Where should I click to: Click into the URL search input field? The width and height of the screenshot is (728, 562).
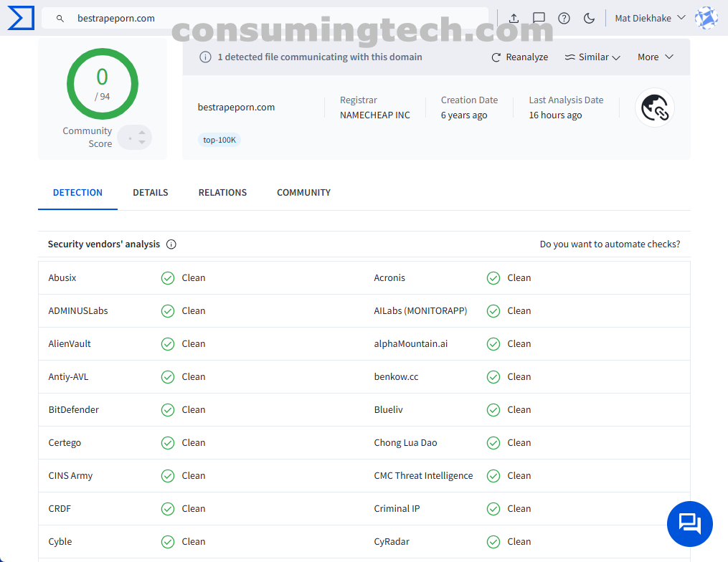coord(273,19)
